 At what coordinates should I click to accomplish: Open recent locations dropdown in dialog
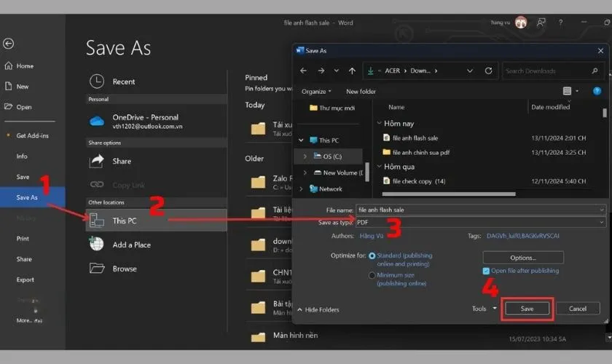(337, 71)
